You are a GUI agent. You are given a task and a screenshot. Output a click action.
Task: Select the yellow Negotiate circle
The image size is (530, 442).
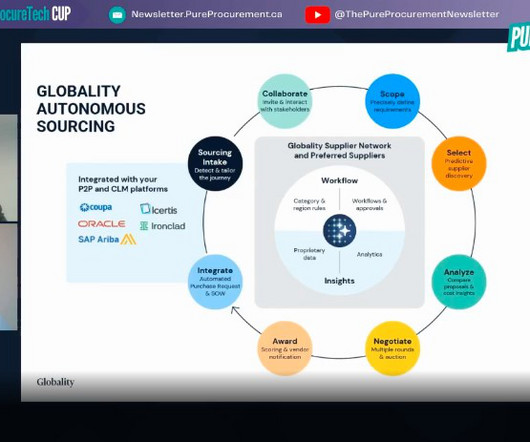click(392, 348)
